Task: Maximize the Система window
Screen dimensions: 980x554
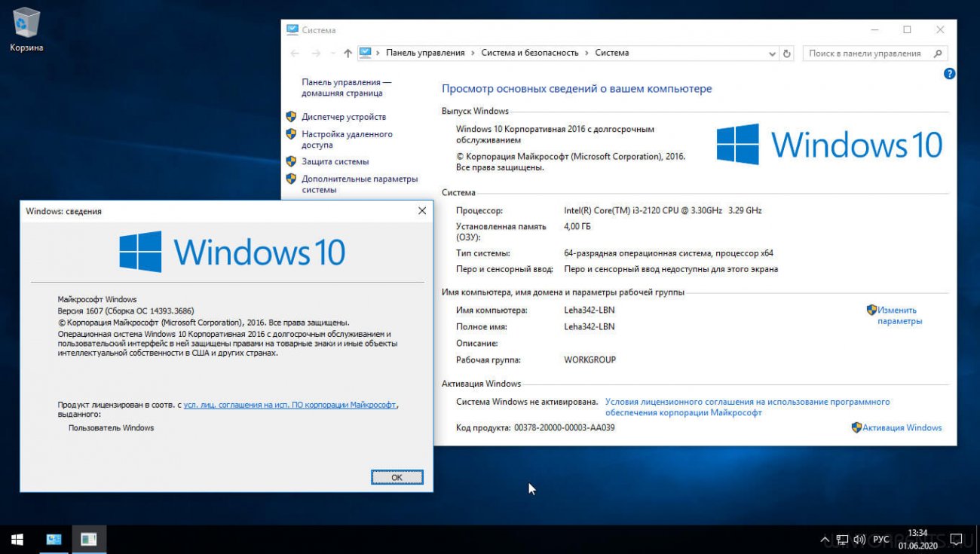Action: (x=907, y=30)
